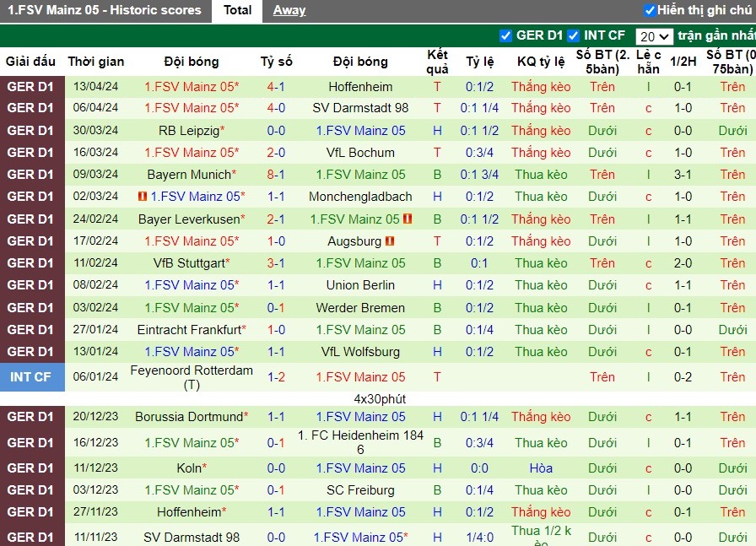Image resolution: width=756 pixels, height=546 pixels.
Task: Click the 4-0 score against Darmstadt
Action: [x=276, y=107]
